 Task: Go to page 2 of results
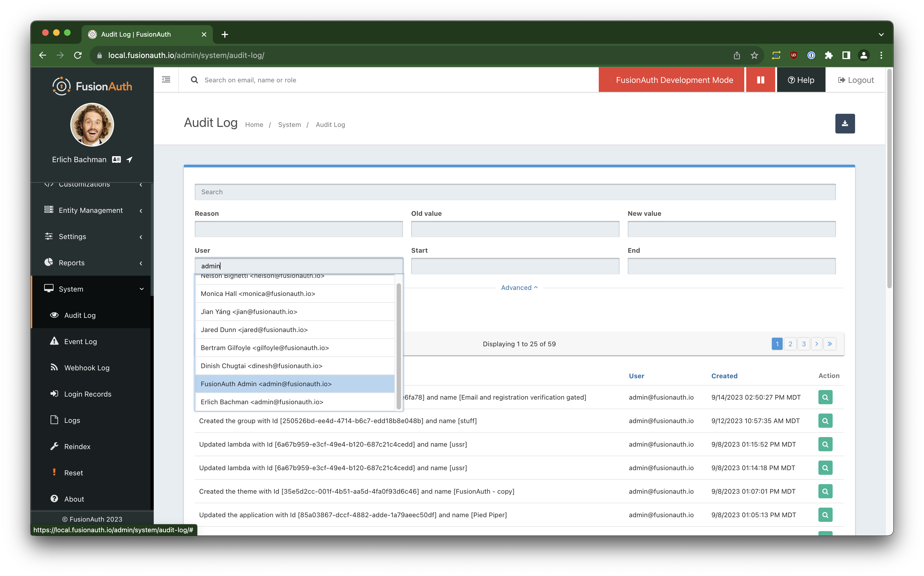(x=790, y=344)
